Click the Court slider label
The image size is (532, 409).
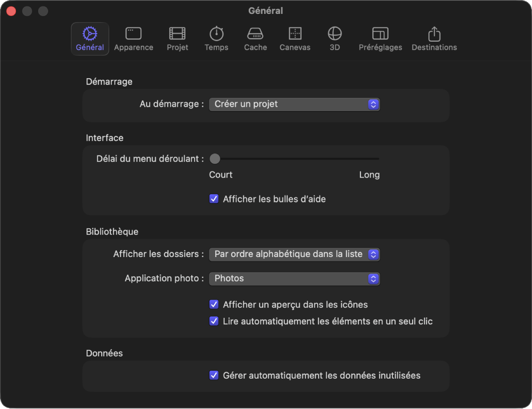[221, 175]
